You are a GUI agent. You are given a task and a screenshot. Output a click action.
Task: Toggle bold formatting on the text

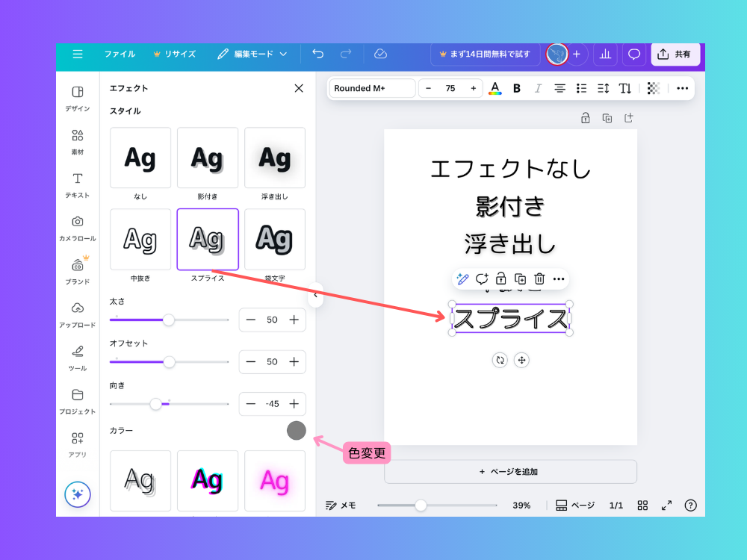pos(516,88)
